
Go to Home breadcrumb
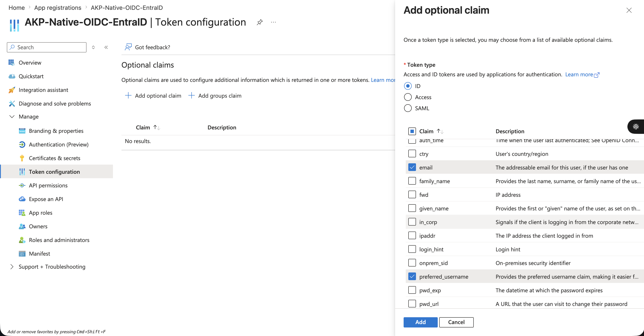[16, 8]
